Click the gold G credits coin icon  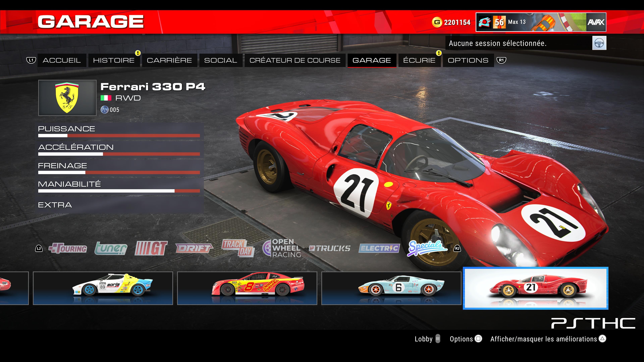coord(437,22)
